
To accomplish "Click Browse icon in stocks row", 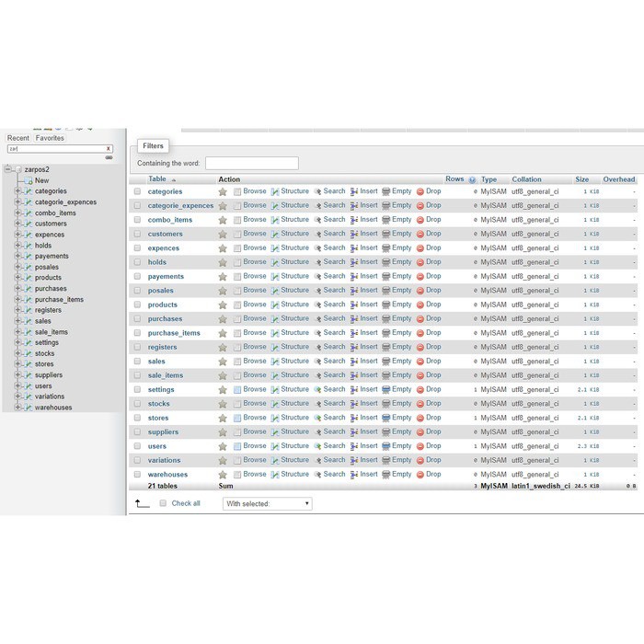I will (x=237, y=404).
